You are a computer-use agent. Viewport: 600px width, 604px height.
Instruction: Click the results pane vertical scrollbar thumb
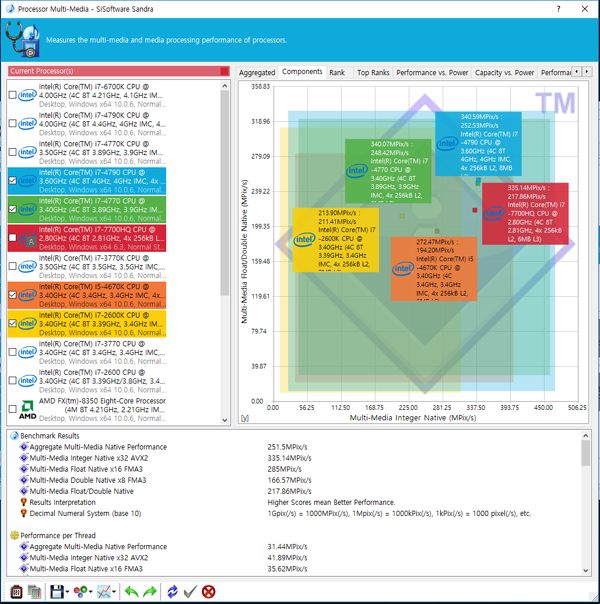point(586,453)
